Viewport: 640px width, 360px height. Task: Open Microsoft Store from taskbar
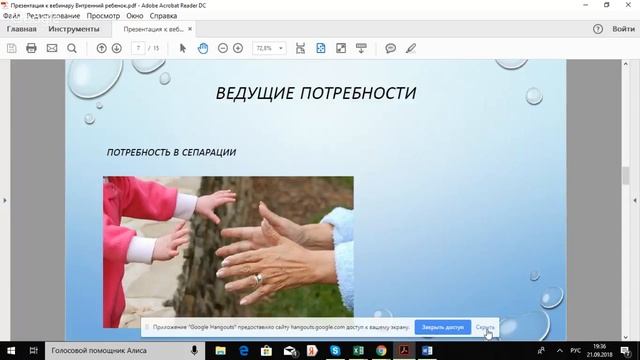[267, 351]
